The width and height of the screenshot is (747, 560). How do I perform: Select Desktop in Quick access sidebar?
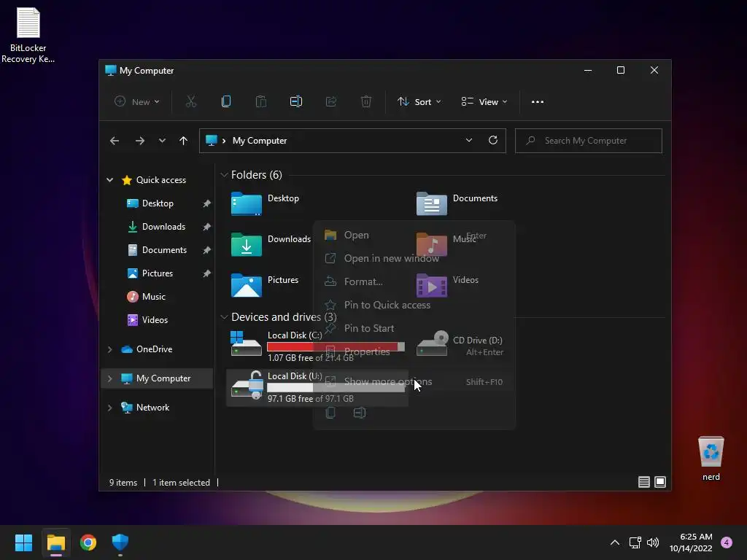coord(158,203)
